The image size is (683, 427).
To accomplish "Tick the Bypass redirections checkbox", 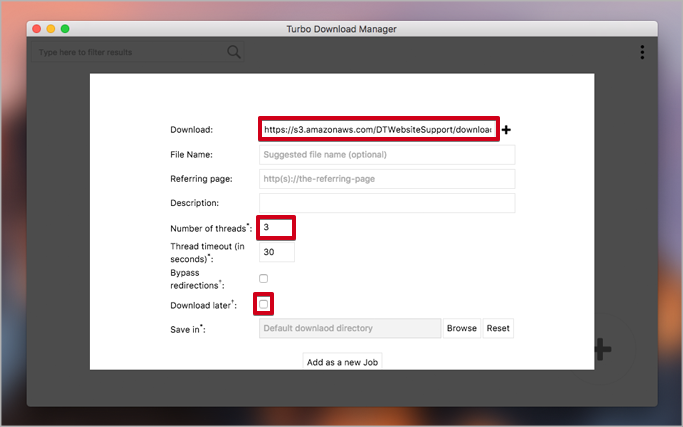I will [x=264, y=278].
